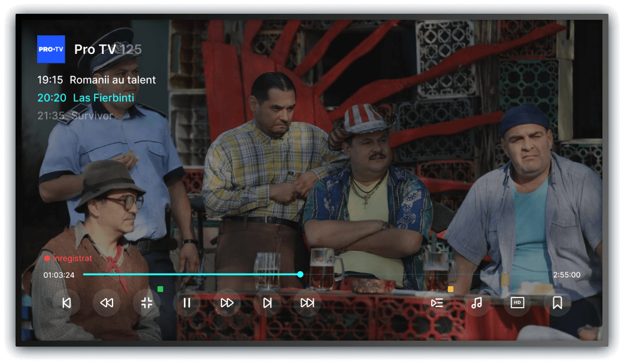Open HD video quality settings
Viewport: 624px width, 364px height.
pos(517,303)
